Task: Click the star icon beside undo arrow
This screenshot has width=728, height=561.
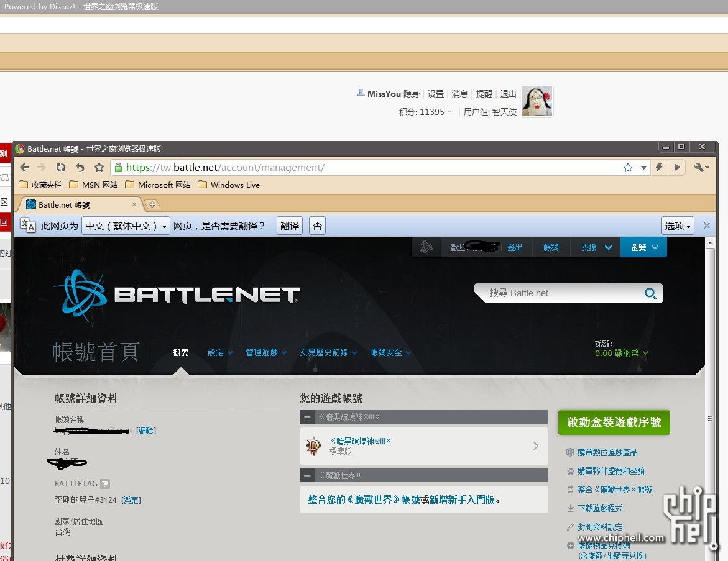Action: coord(99,168)
